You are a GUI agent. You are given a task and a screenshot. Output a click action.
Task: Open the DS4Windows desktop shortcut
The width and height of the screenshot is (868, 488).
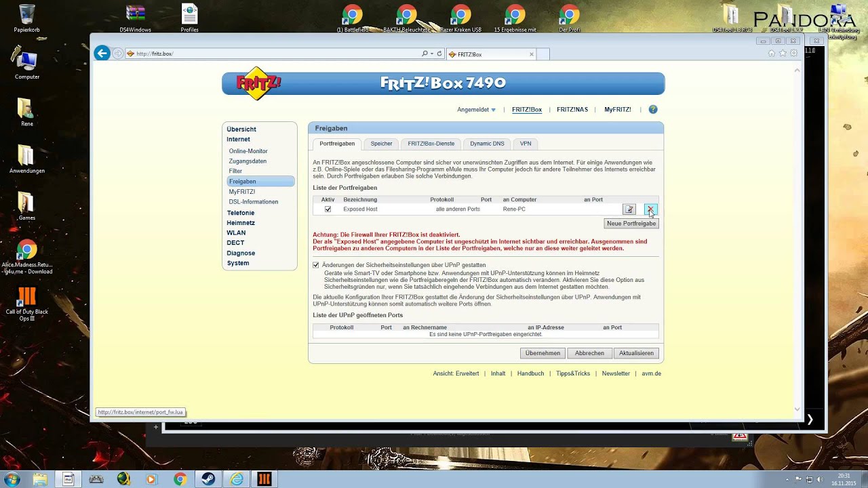[x=136, y=19]
